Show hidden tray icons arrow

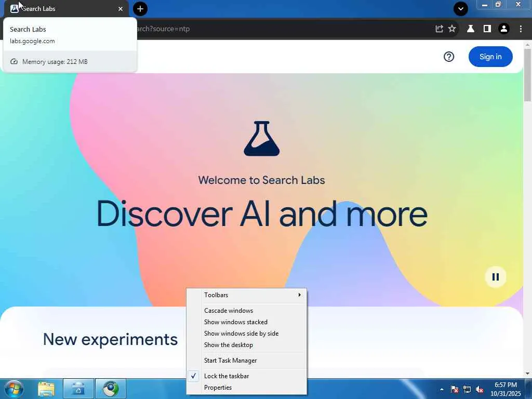442,389
